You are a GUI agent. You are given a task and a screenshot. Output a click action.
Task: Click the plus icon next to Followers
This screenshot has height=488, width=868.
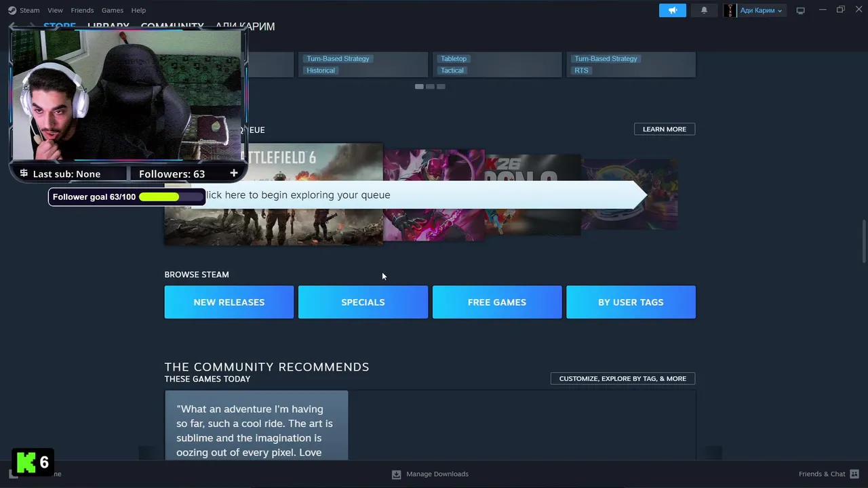coord(234,174)
